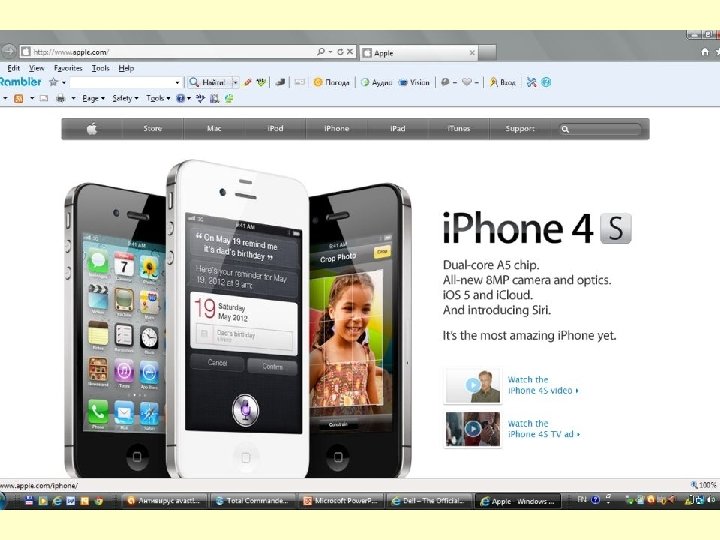Open the Store tab on apple.com
The image size is (720, 540).
[x=152, y=129]
